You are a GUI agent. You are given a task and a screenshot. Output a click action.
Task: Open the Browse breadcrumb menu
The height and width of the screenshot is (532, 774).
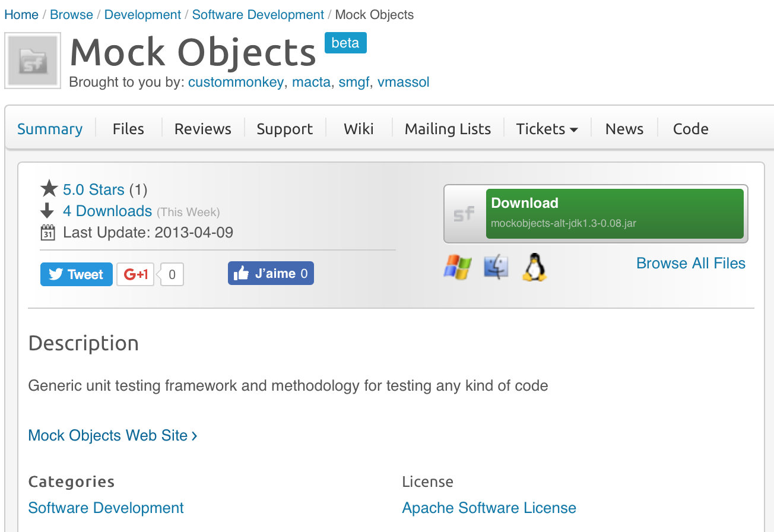coord(71,14)
